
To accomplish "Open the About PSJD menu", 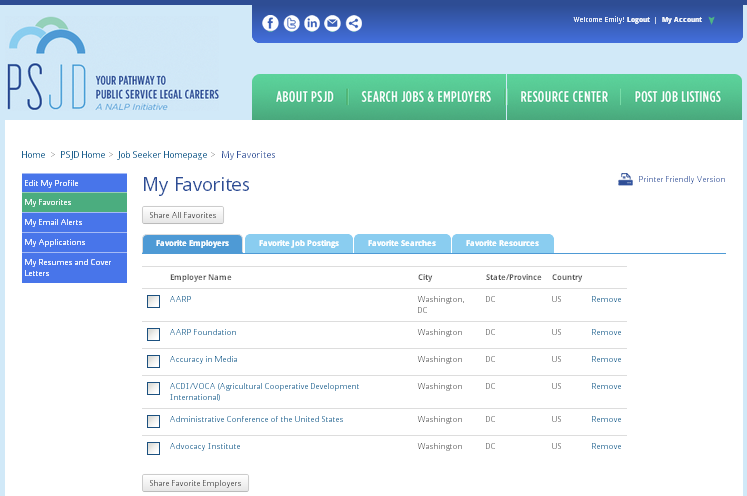I will pyautogui.click(x=304, y=97).
